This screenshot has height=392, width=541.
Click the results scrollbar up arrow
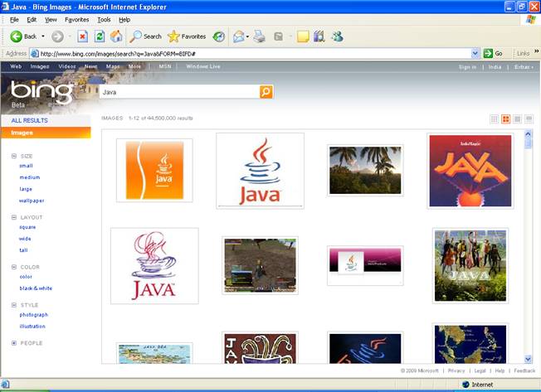pyautogui.click(x=528, y=133)
